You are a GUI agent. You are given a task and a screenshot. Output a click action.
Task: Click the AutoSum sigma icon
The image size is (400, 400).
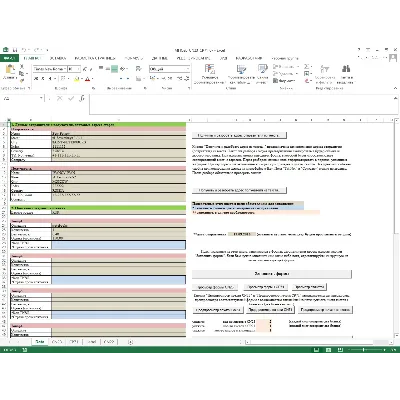[x=307, y=66]
